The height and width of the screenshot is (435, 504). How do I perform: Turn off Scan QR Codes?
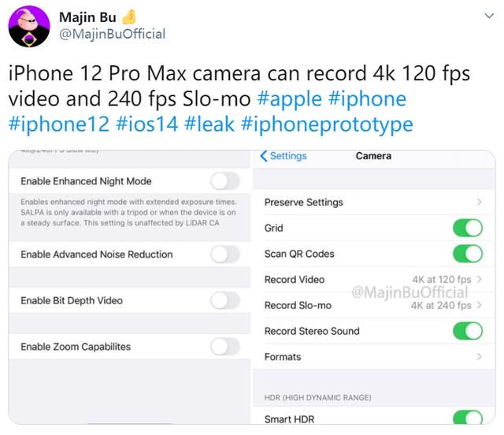468,254
